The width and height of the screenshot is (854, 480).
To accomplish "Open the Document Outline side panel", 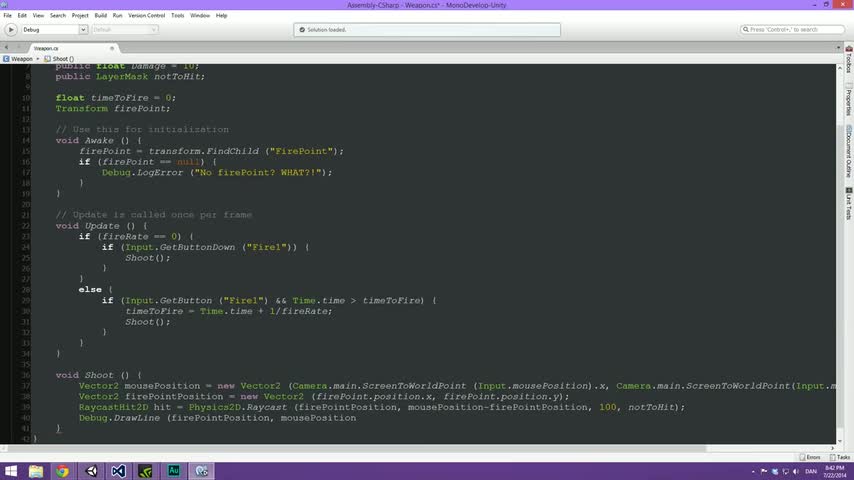I will click(849, 151).
